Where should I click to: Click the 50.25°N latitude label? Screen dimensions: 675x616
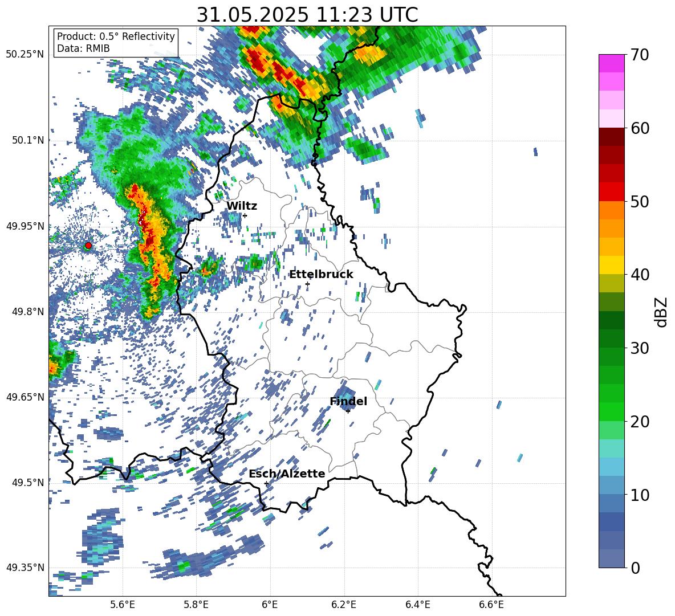coord(25,55)
